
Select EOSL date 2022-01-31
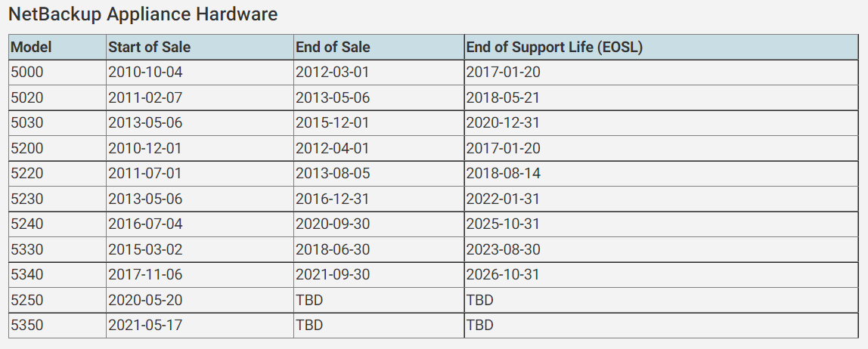click(x=503, y=199)
